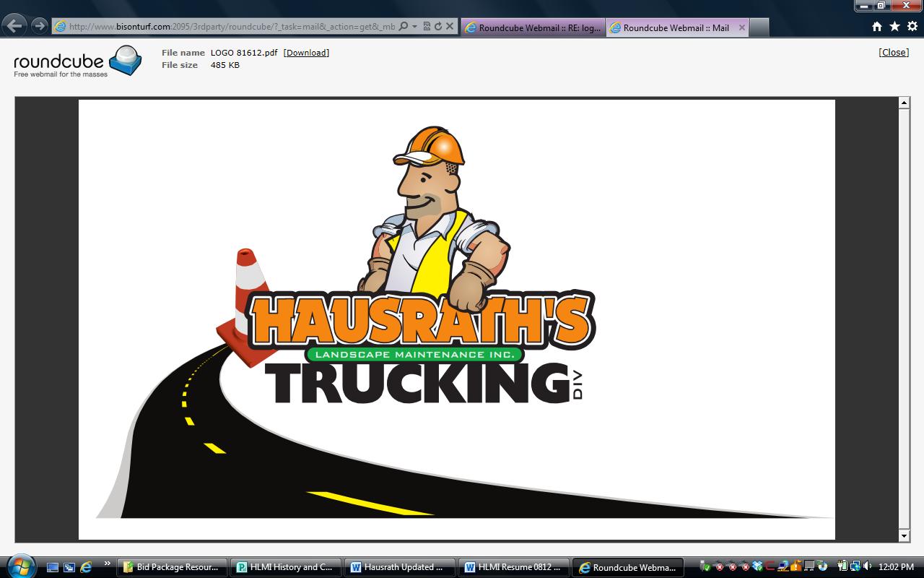Click the bisonturf.com URL address field
Viewport: 924px width, 578px height.
click(x=231, y=26)
